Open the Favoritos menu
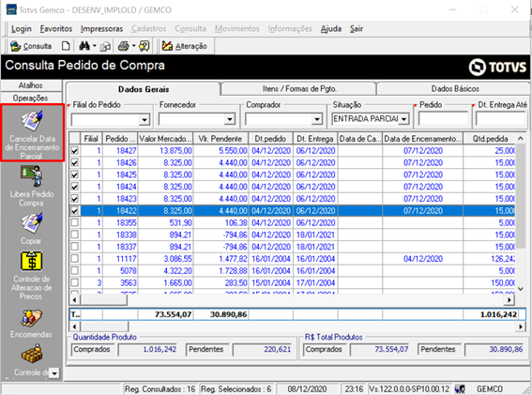Screen dimensions: 532x395 coord(56,29)
